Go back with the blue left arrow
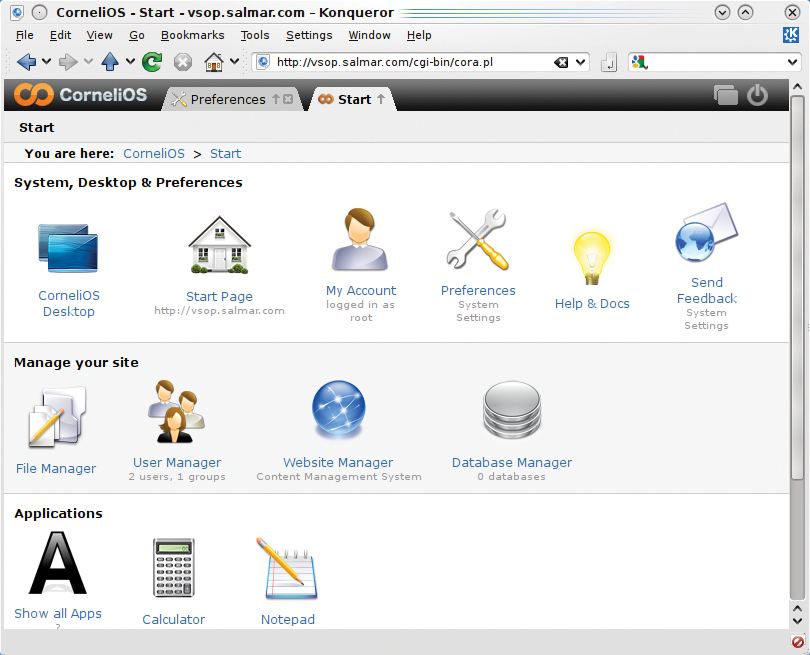This screenshot has height=655, width=810. (26, 62)
